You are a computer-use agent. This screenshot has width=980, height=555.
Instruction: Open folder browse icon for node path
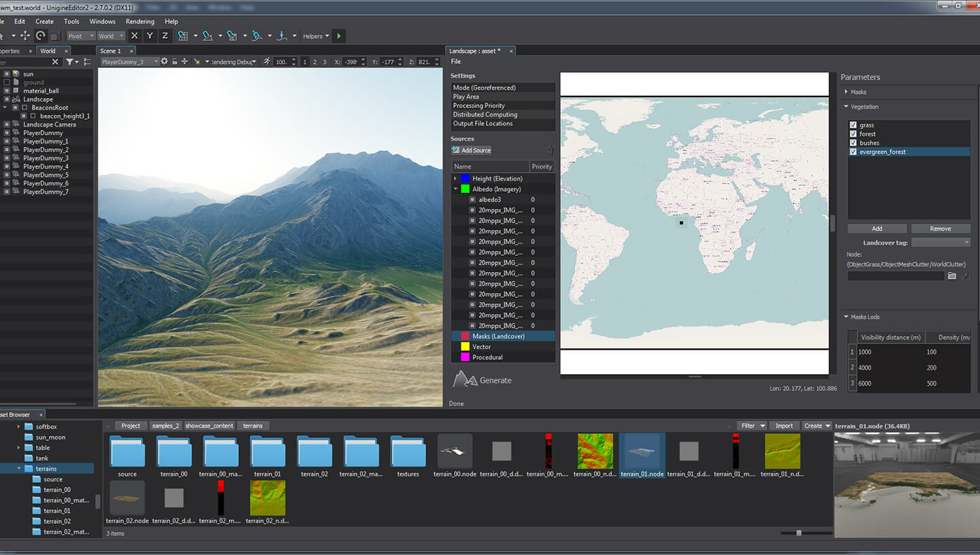pos(952,276)
